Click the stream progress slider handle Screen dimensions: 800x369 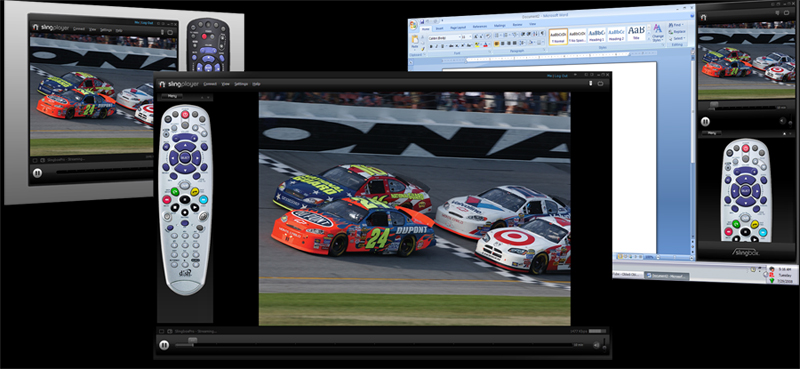point(192,339)
